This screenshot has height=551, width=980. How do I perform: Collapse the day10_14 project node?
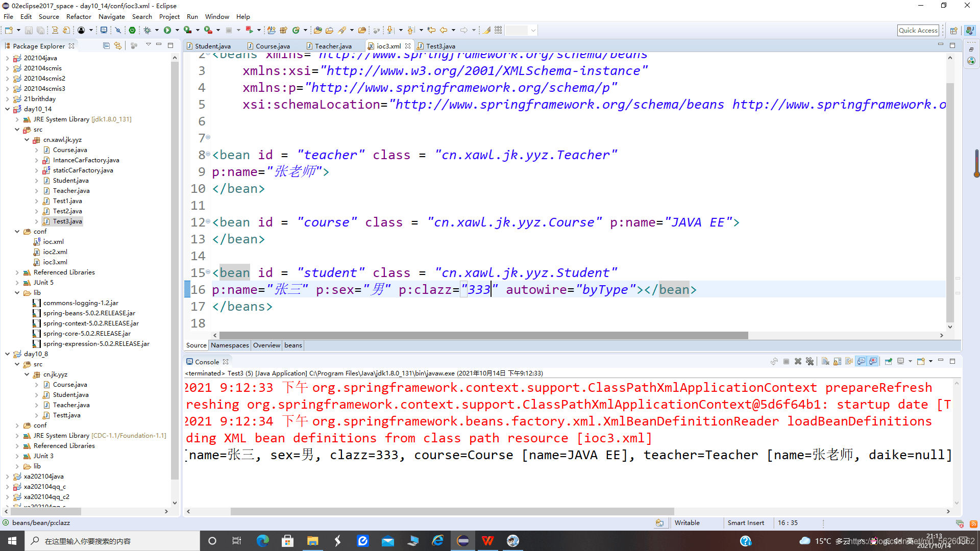pyautogui.click(x=7, y=109)
